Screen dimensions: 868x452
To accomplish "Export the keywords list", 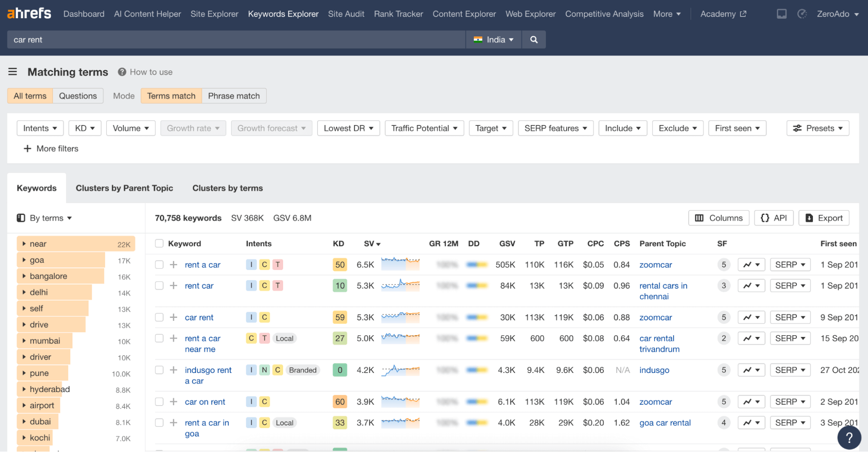I will pos(824,218).
